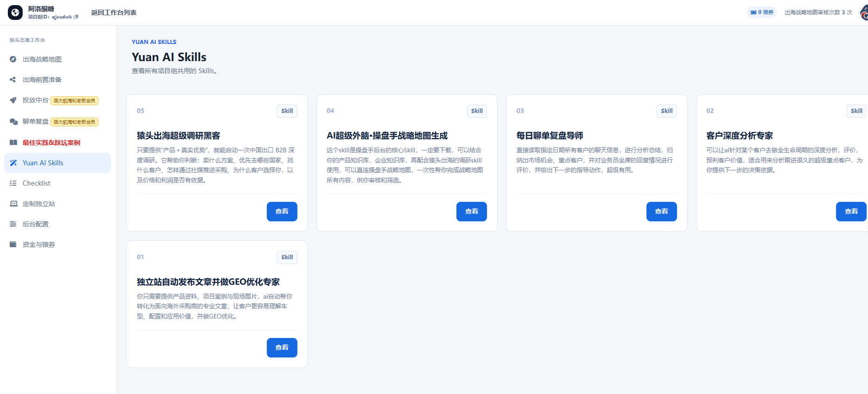Click the wallet icon for 资金与猿券
This screenshot has height=394, width=868.
[13, 244]
